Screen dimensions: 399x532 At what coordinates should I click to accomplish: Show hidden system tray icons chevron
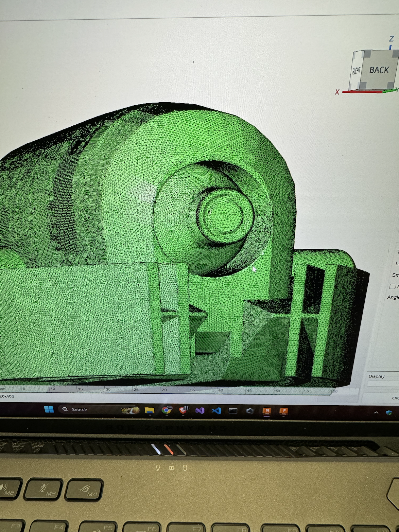[x=376, y=412]
